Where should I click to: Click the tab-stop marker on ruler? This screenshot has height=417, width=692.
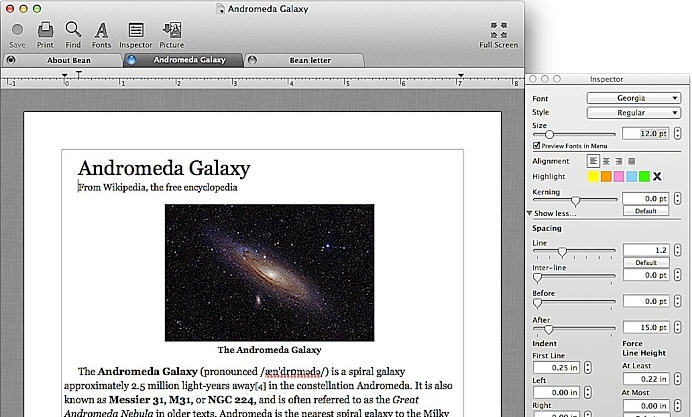pos(79,75)
